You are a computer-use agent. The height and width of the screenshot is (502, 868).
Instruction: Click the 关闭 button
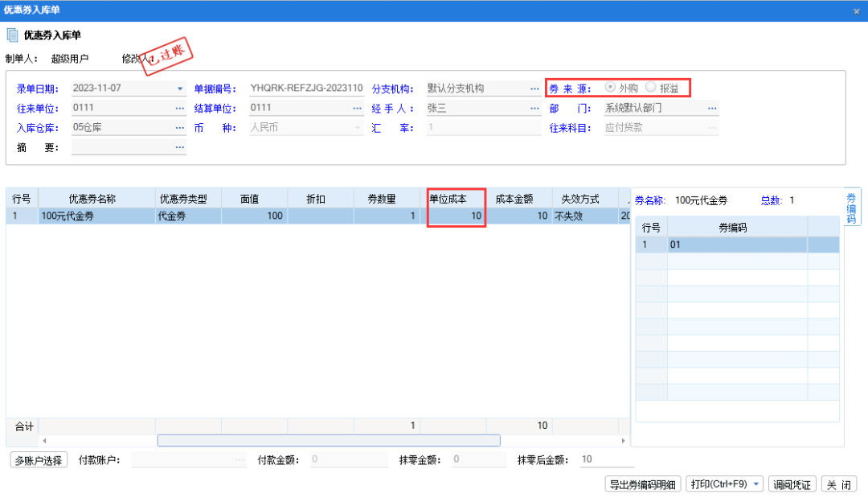coord(838,484)
